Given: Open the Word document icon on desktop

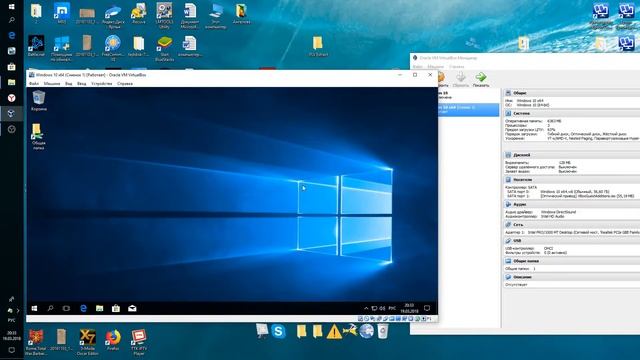Looking at the screenshot, I should (190, 16).
